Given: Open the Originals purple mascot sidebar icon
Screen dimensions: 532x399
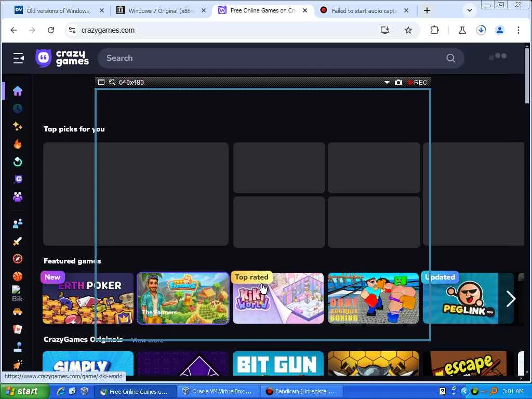Looking at the screenshot, I should 18,179.
